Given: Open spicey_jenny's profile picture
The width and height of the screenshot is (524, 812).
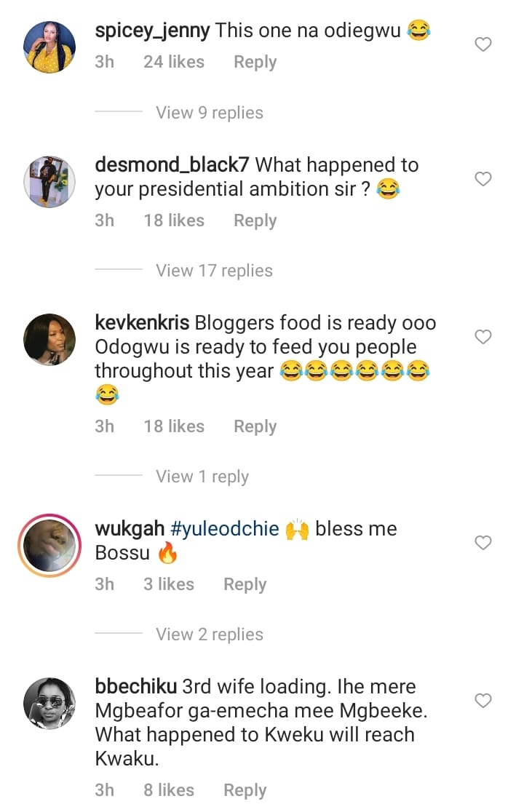Looking at the screenshot, I should pyautogui.click(x=50, y=47).
